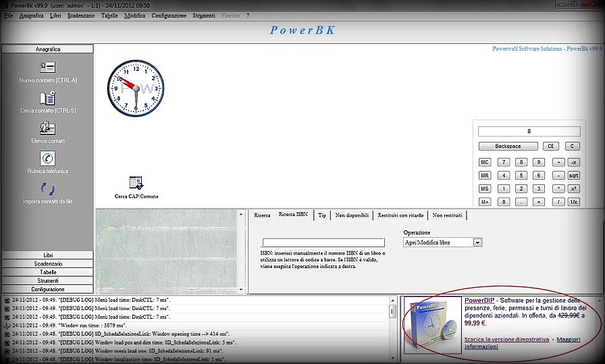Open the File menu
The width and height of the screenshot is (605, 364).
coord(9,16)
